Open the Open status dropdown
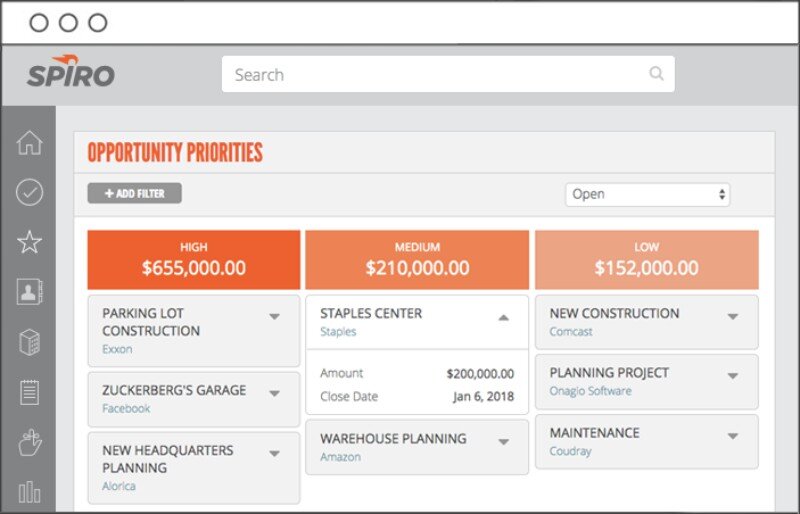Image resolution: width=800 pixels, height=514 pixels. click(647, 194)
